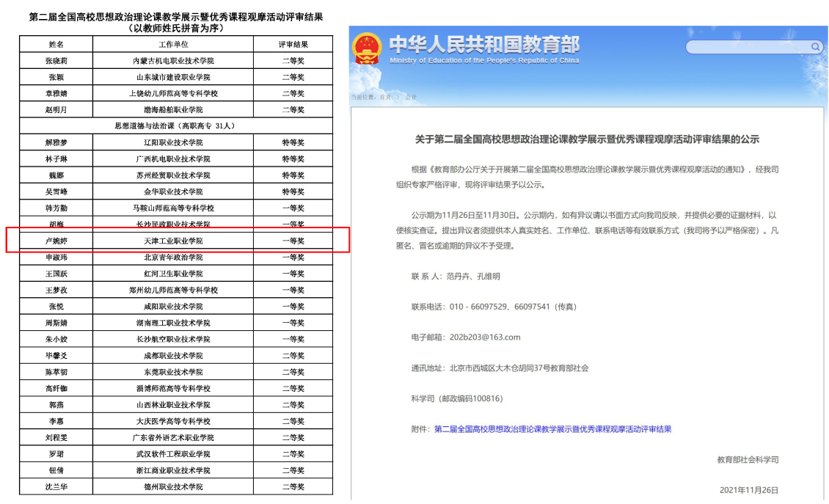Click the 工作单位 column header
Screen dimensions: 829x504
coord(173,45)
